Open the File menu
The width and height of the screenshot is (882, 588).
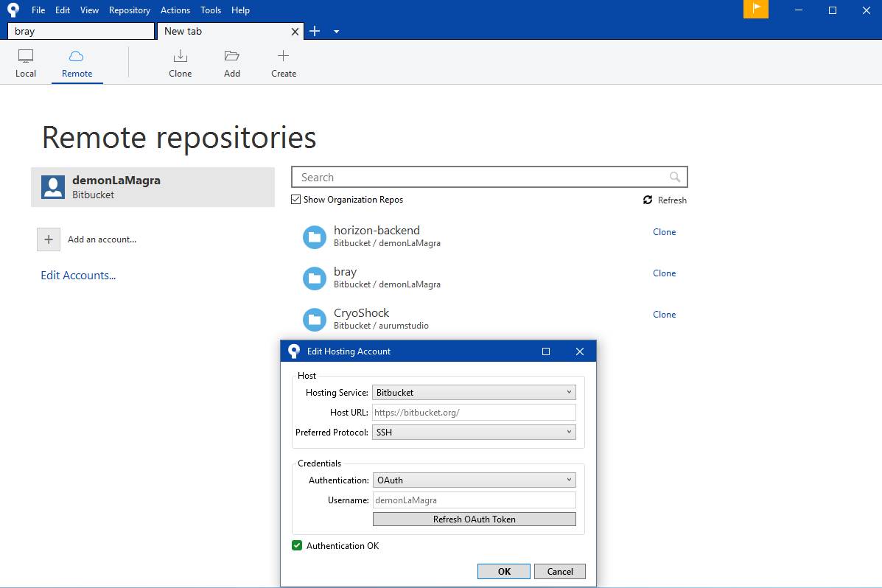pyautogui.click(x=38, y=10)
